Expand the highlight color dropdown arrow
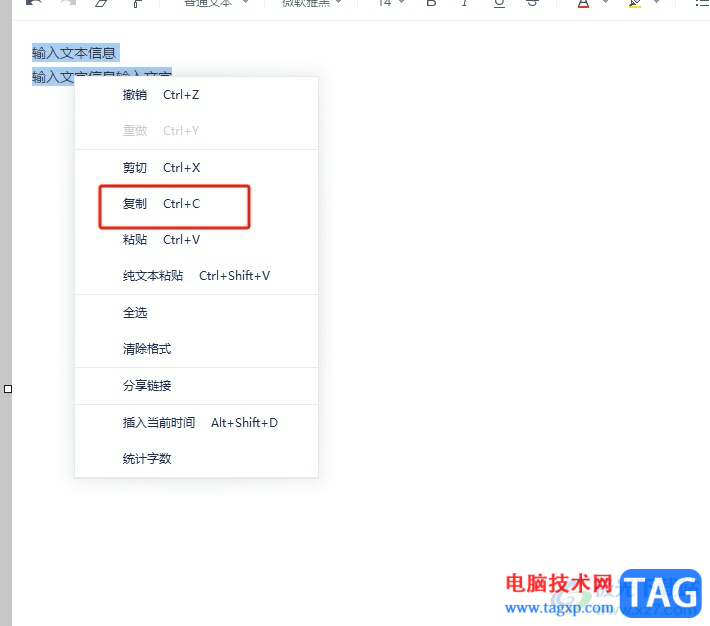This screenshot has height=626, width=710. tap(657, 2)
